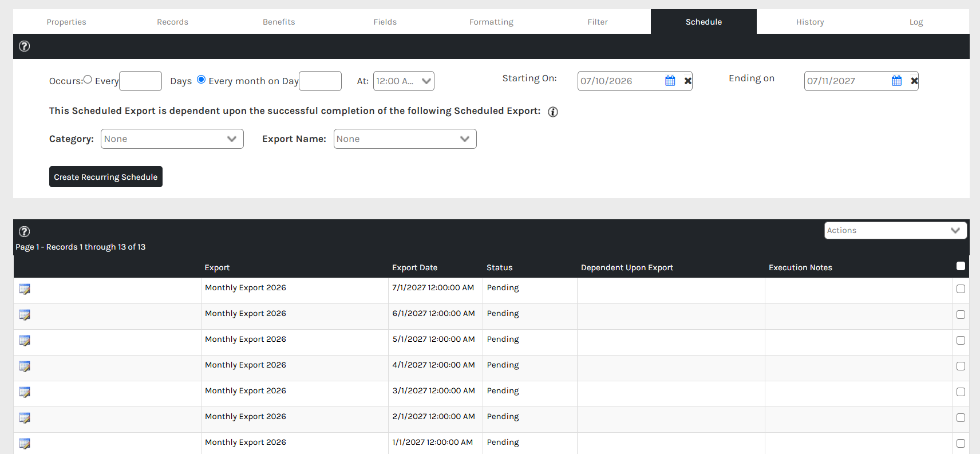Viewport: 980px width, 454px height.
Task: Clear the Ending on date
Action: (x=914, y=81)
